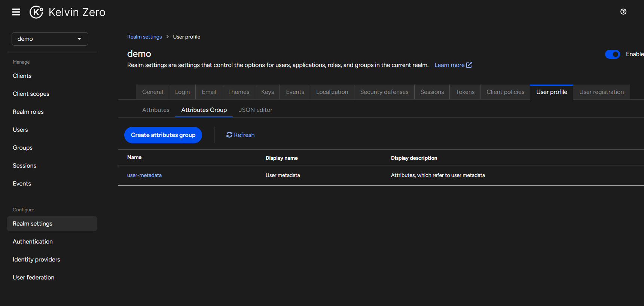This screenshot has height=306, width=644.
Task: Open the JSON editor sub-tab
Action: [256, 110]
